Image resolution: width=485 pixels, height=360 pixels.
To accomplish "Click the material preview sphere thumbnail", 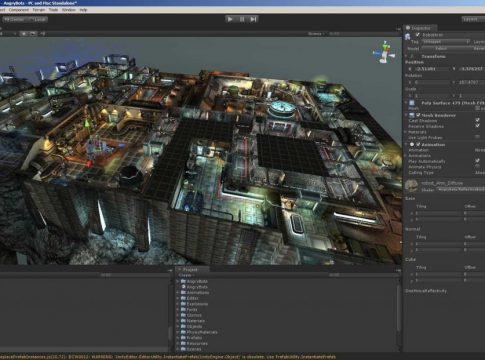I will pyautogui.click(x=411, y=186).
